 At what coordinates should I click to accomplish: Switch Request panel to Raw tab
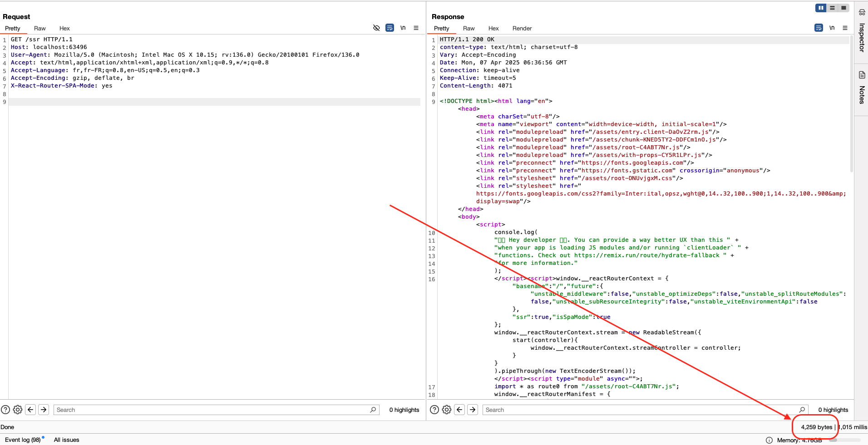pos(40,28)
